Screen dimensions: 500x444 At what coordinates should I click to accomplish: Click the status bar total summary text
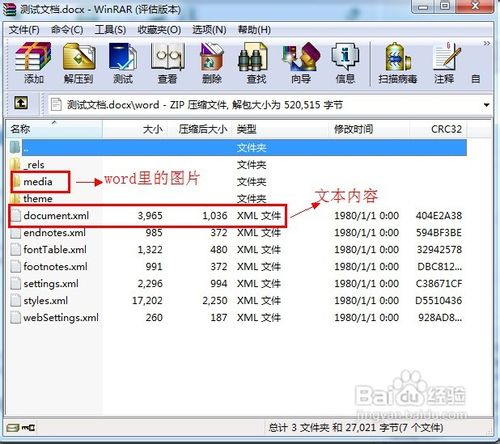tap(356, 428)
